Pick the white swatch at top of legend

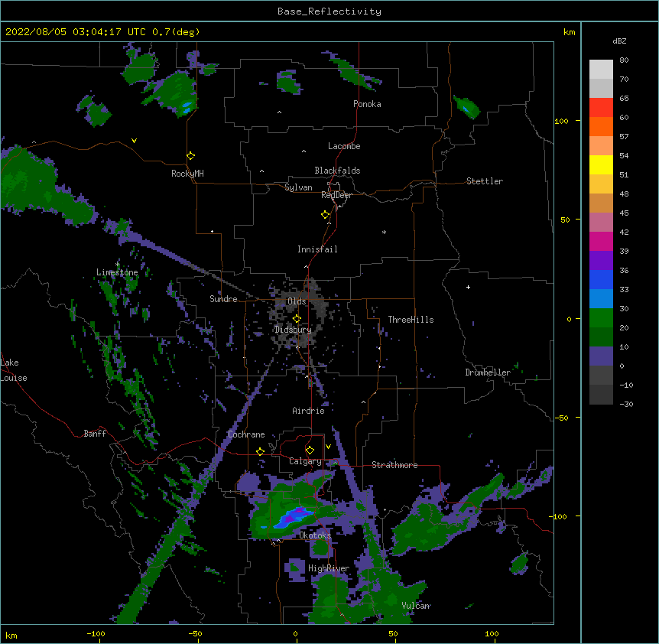[x=601, y=69]
